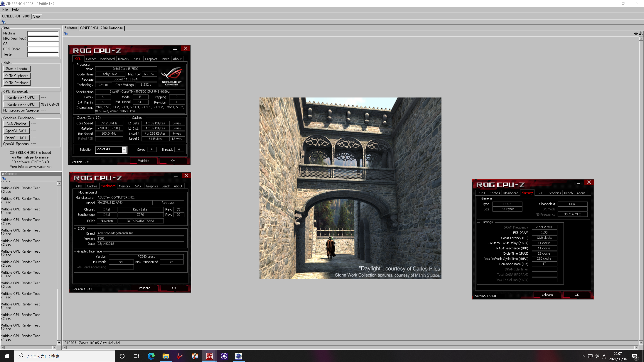Viewport: 644px width, 362px height.
Task: Click the pin icon above Info panel
Action: point(4,22)
